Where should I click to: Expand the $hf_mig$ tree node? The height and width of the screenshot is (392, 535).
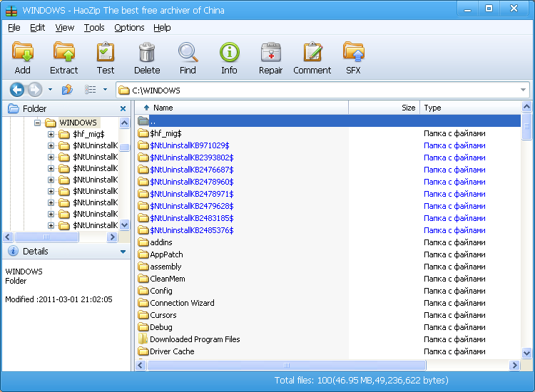pyautogui.click(x=51, y=134)
